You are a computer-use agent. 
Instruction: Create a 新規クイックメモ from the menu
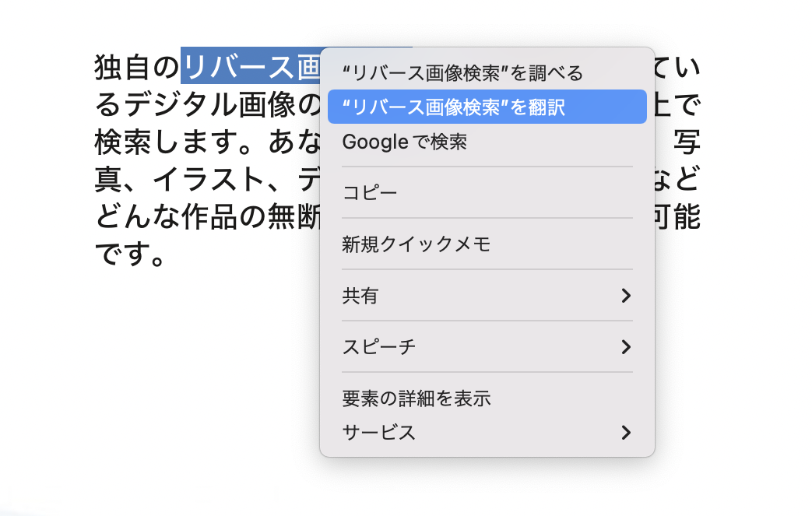pyautogui.click(x=417, y=244)
